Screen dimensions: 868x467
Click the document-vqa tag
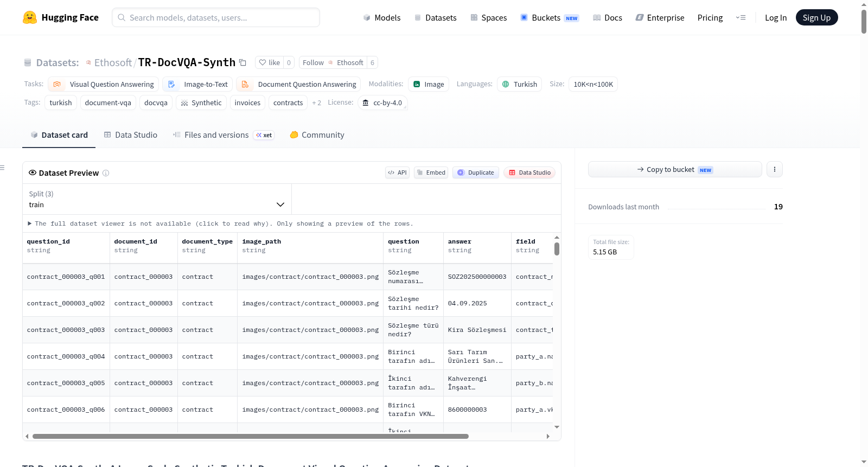click(x=108, y=103)
